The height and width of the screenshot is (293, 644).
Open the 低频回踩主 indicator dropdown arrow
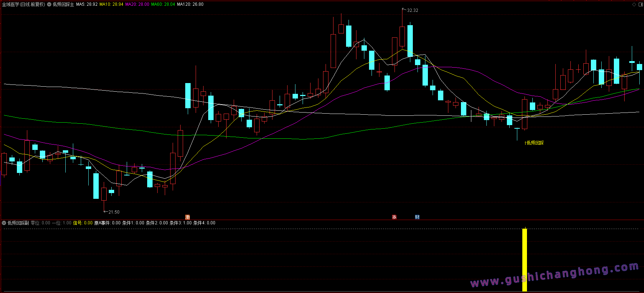pos(49,4)
